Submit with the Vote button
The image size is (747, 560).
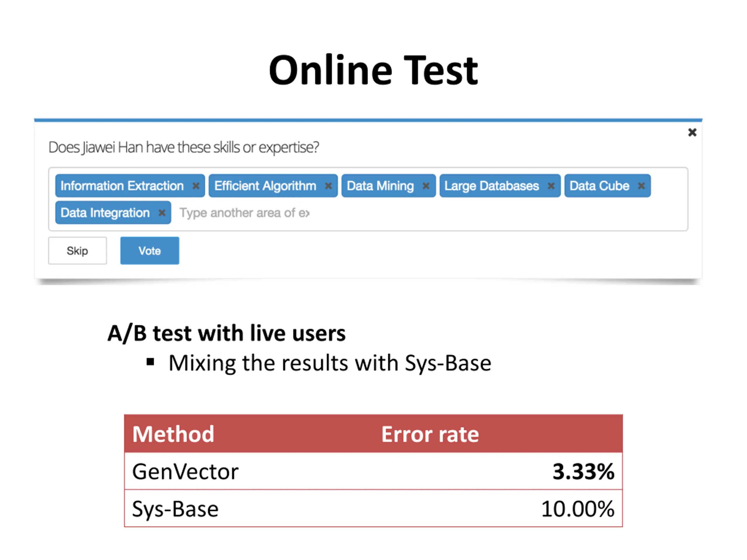tap(150, 251)
